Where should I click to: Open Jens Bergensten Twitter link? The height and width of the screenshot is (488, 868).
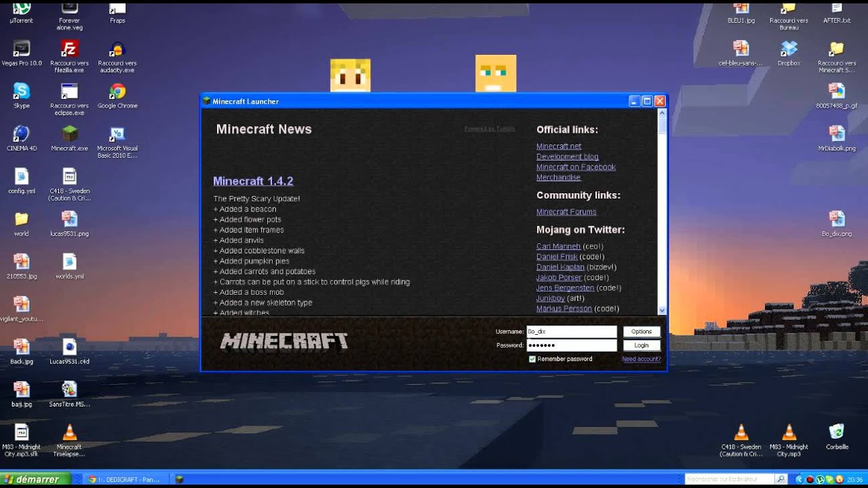pos(564,288)
